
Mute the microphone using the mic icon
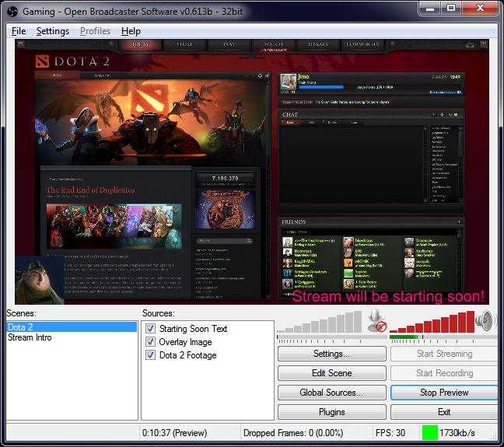pos(376,320)
